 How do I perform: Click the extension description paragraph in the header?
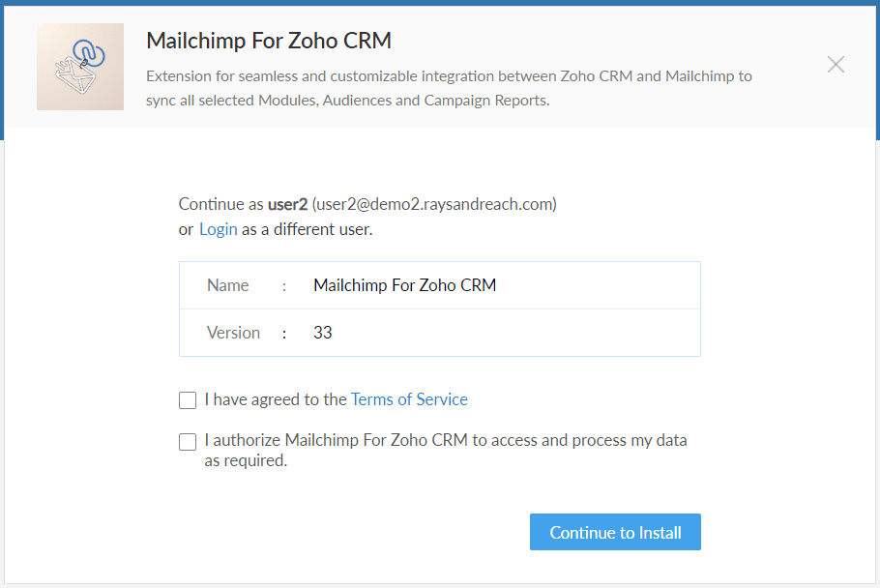pyautogui.click(x=449, y=88)
